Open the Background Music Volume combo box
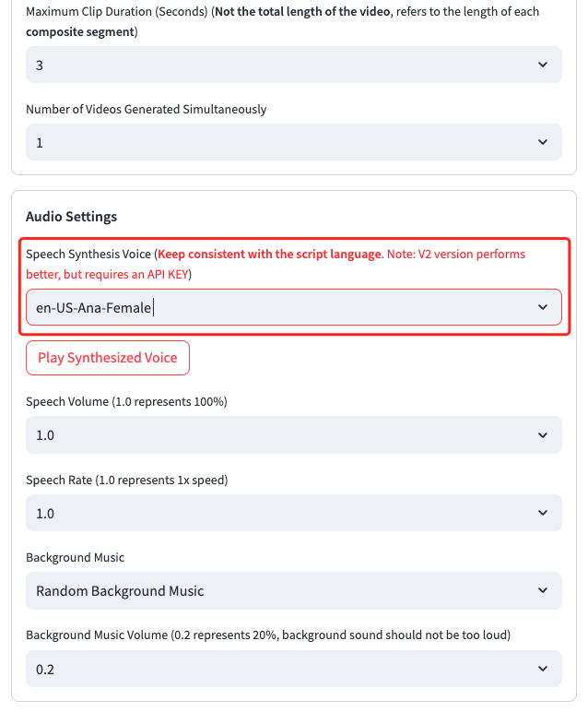This screenshot has height=712, width=588. 276,669
